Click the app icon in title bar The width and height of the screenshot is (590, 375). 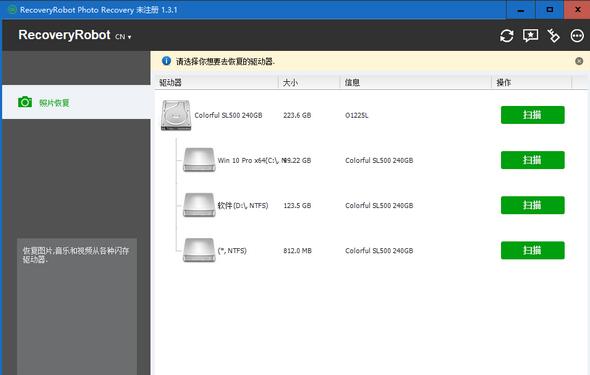click(x=12, y=9)
